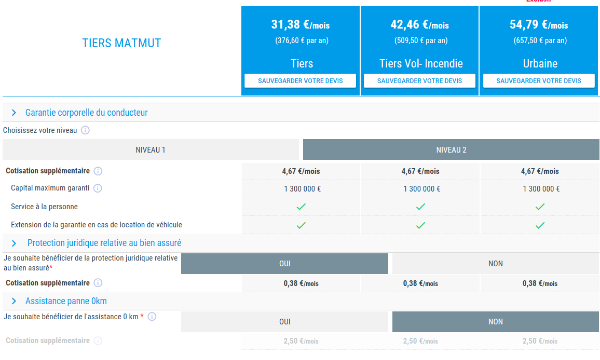Open Assistance panne 0km section title
The image size is (600, 360).
tap(66, 301)
